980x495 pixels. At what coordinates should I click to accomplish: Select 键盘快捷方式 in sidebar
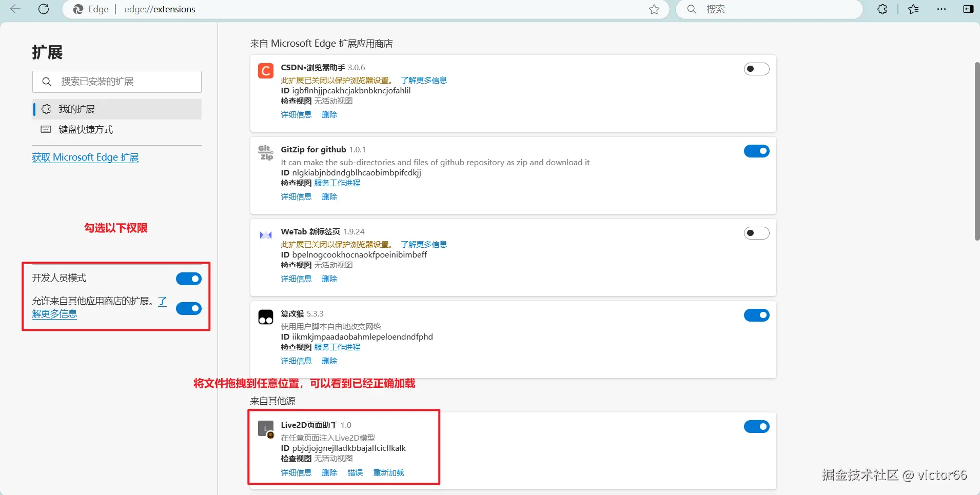(117, 130)
